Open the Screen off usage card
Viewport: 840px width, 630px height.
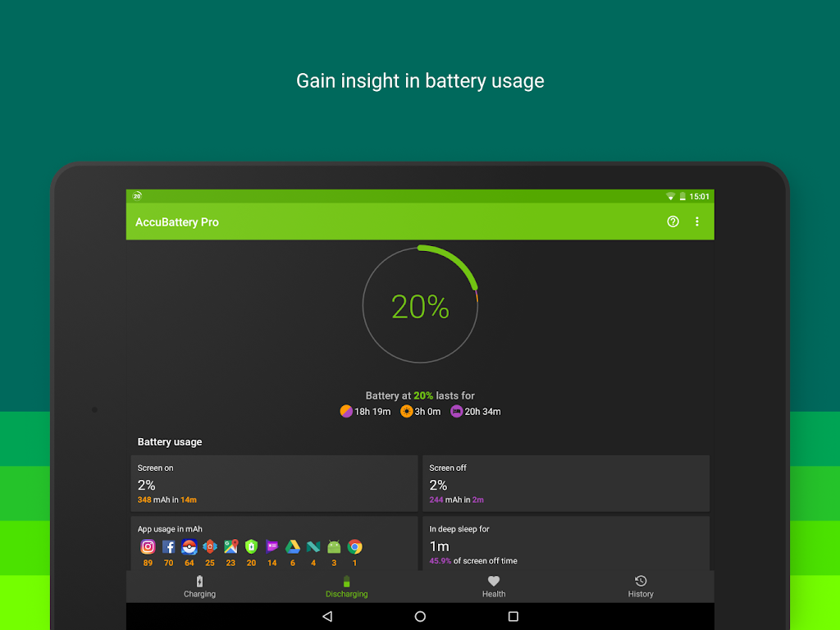point(566,483)
